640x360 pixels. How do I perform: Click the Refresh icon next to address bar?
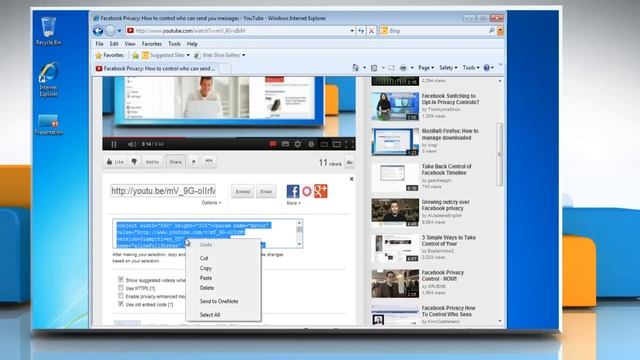click(361, 31)
